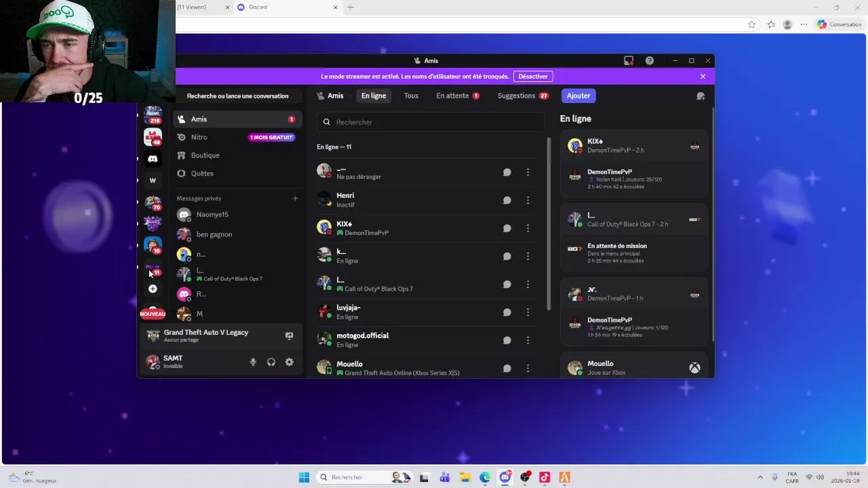Open the volume control in system tray
The image size is (868, 488).
click(820, 477)
